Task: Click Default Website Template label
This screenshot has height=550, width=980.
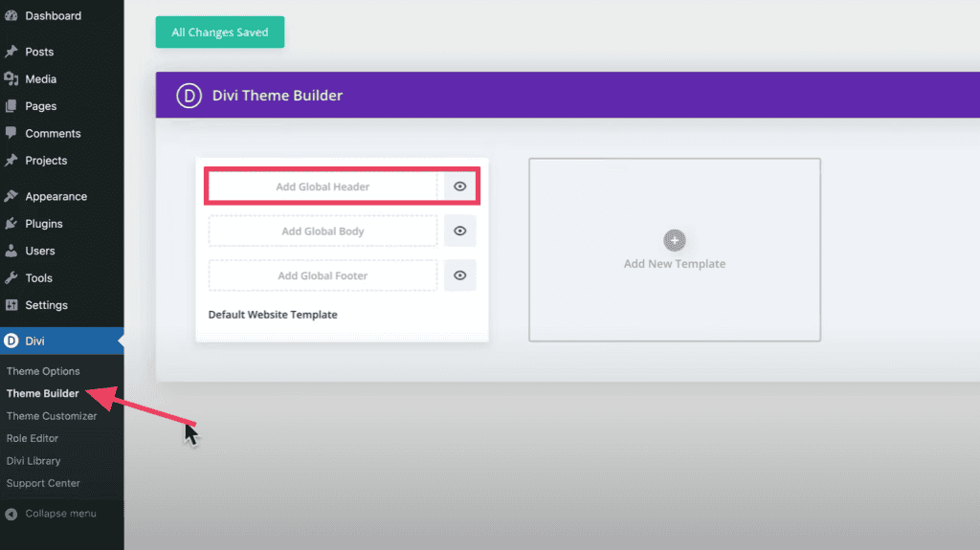Action: 273,315
